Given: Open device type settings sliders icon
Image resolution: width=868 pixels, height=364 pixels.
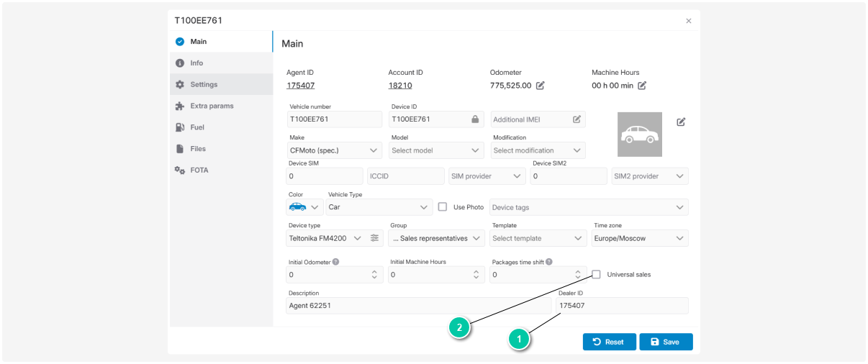Looking at the screenshot, I should pos(374,238).
